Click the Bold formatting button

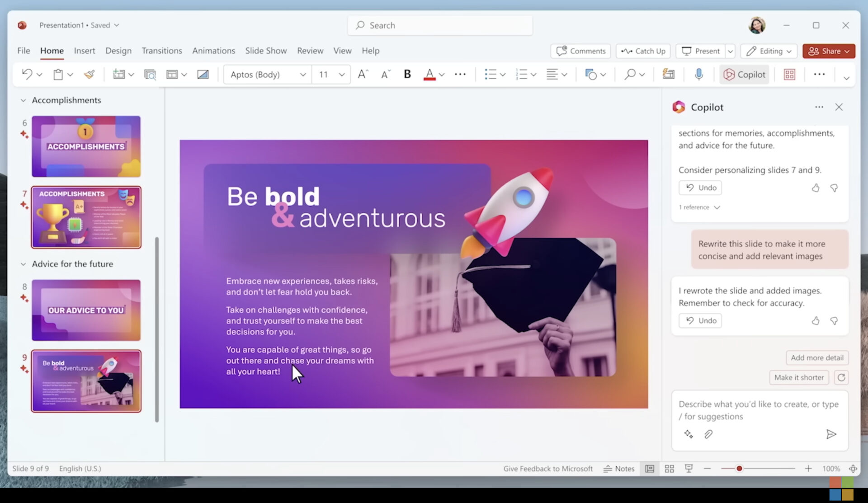pyautogui.click(x=407, y=74)
